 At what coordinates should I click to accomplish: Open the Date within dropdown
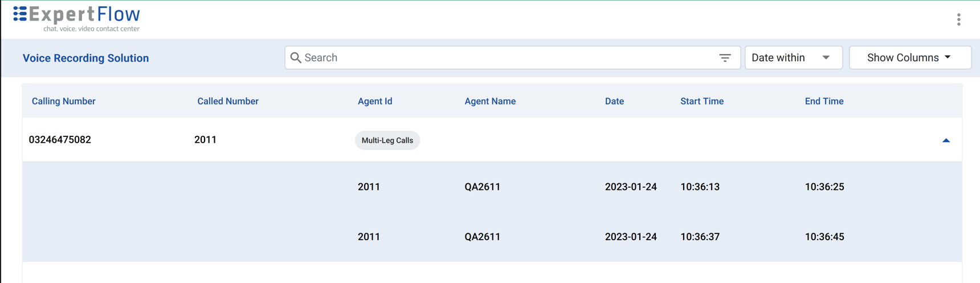pos(793,58)
